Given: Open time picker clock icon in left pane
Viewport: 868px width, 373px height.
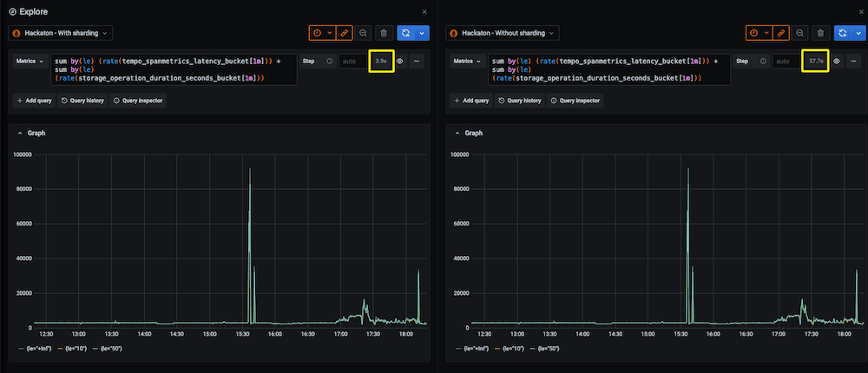Looking at the screenshot, I should pos(317,33).
